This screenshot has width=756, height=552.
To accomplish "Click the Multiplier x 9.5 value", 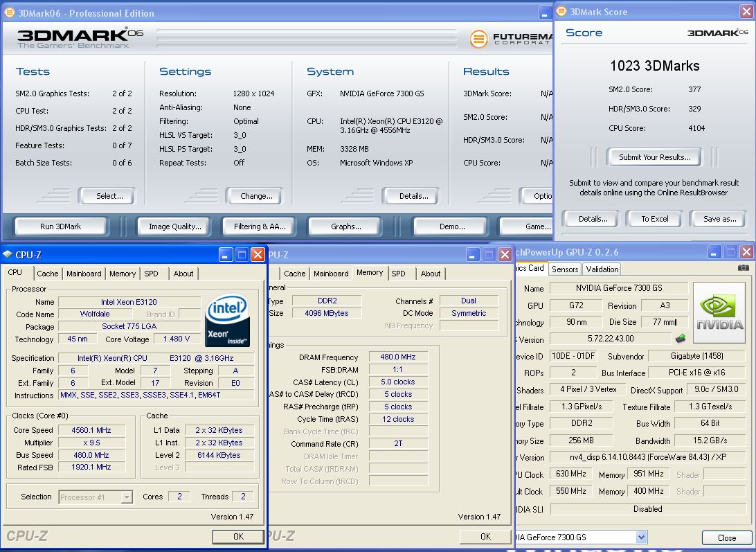I will pos(91,443).
